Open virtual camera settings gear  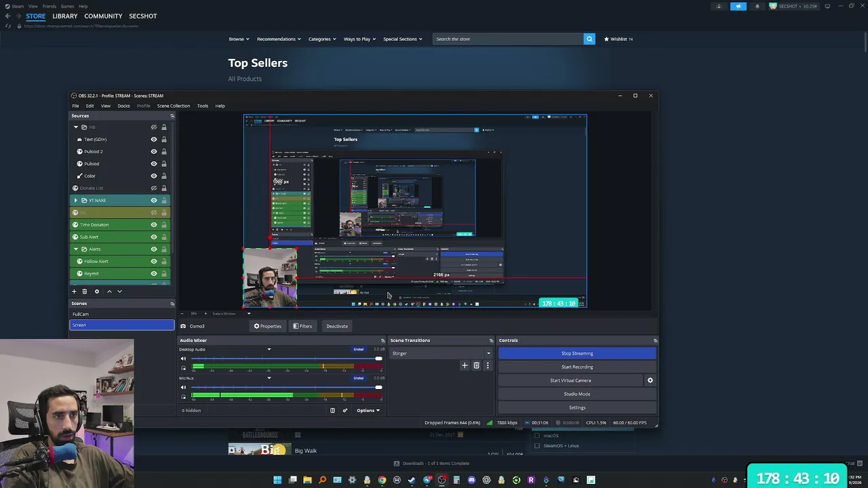(650, 380)
